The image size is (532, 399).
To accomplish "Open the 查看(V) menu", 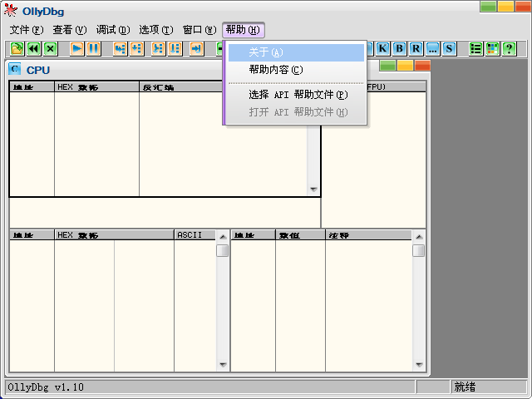I will (x=70, y=30).
